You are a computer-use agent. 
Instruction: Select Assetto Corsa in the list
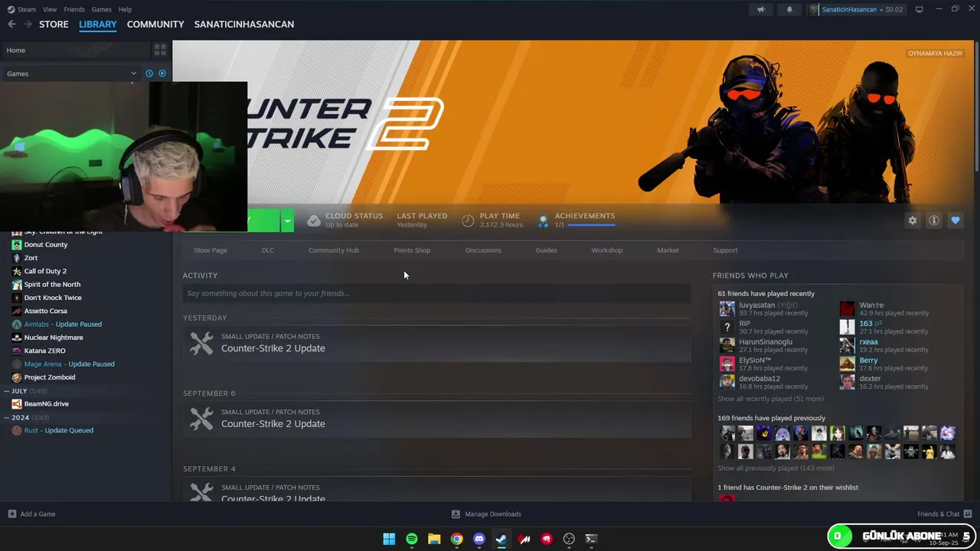coord(46,311)
